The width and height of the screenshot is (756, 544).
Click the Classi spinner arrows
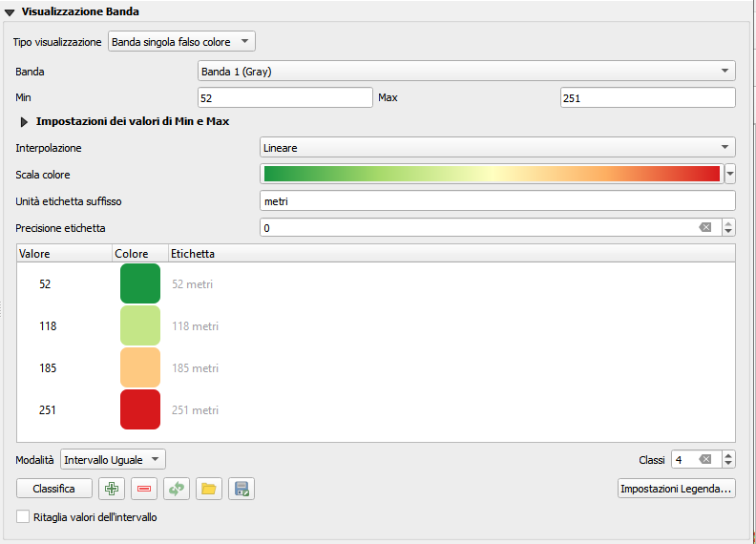[x=728, y=459]
